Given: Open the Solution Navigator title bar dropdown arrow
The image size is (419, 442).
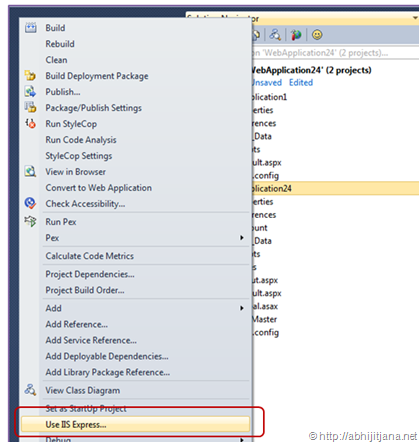Looking at the screenshot, I should tap(415, 18).
